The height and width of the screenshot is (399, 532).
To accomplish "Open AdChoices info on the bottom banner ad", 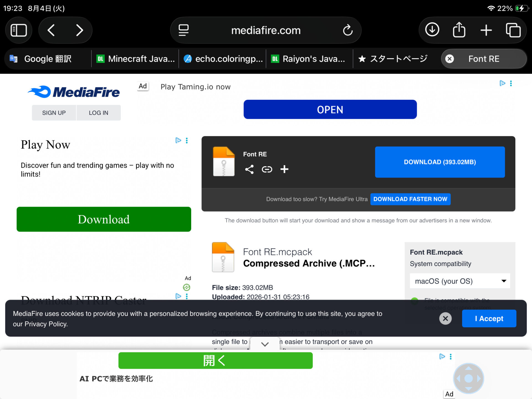I will (x=442, y=356).
